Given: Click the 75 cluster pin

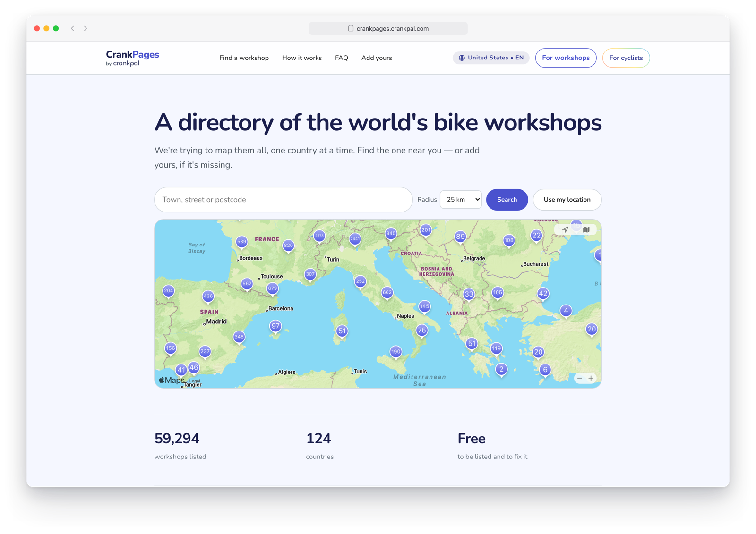Looking at the screenshot, I should pyautogui.click(x=421, y=331).
